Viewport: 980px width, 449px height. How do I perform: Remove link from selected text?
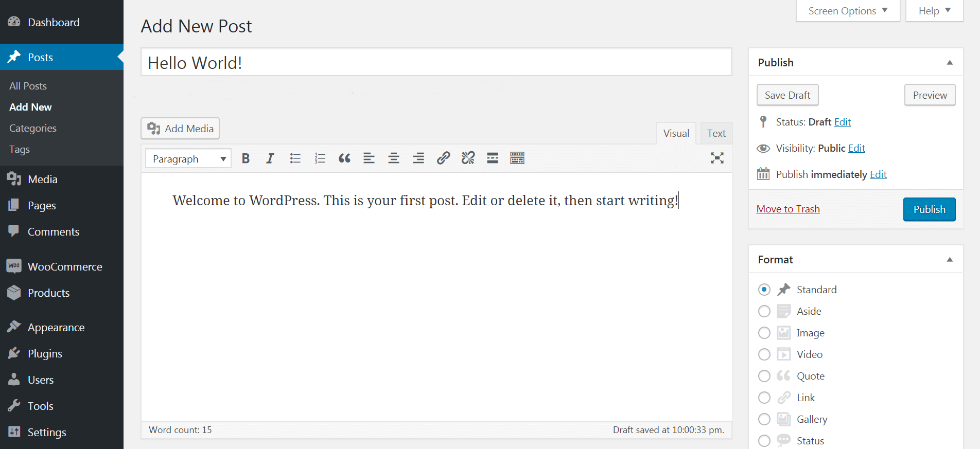tap(468, 158)
